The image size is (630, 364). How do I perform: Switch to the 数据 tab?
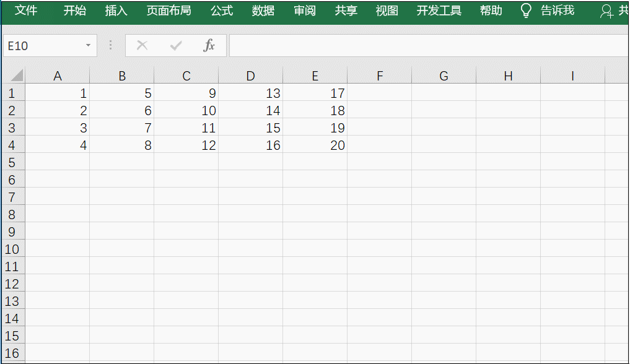pos(263,11)
